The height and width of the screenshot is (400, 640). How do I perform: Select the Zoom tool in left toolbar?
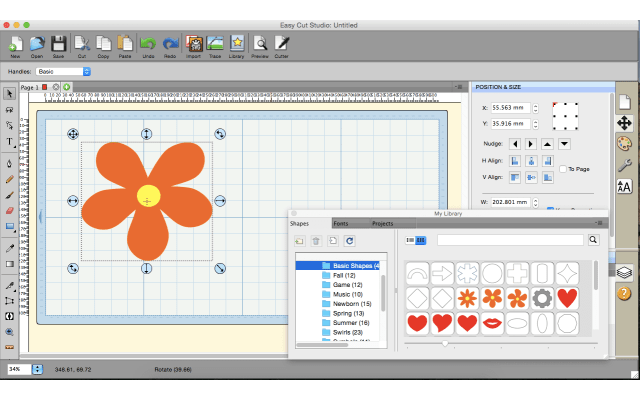pyautogui.click(x=9, y=332)
